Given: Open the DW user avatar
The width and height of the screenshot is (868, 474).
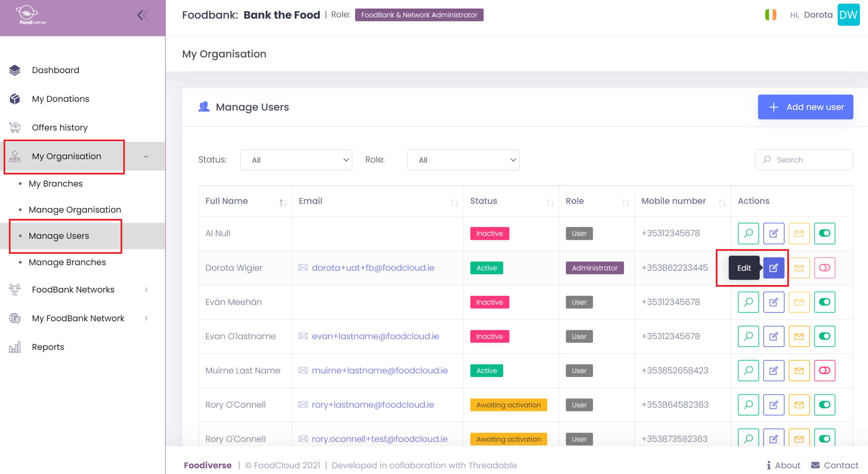Looking at the screenshot, I should (x=848, y=15).
